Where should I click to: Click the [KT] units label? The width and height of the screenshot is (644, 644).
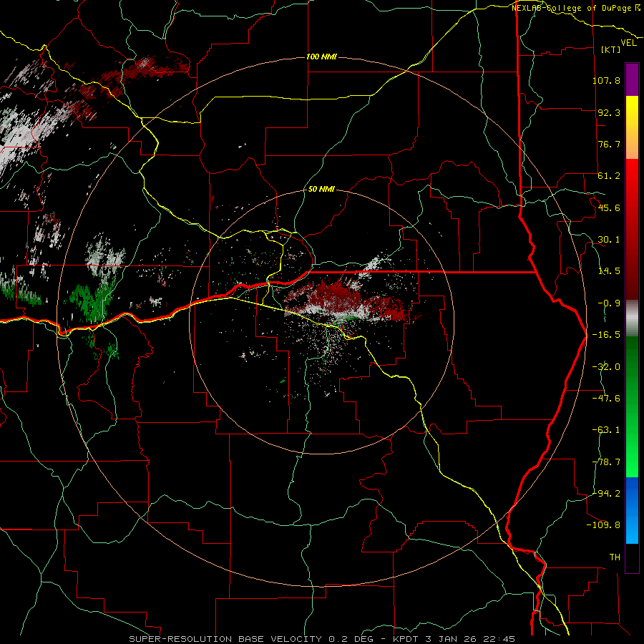click(611, 49)
